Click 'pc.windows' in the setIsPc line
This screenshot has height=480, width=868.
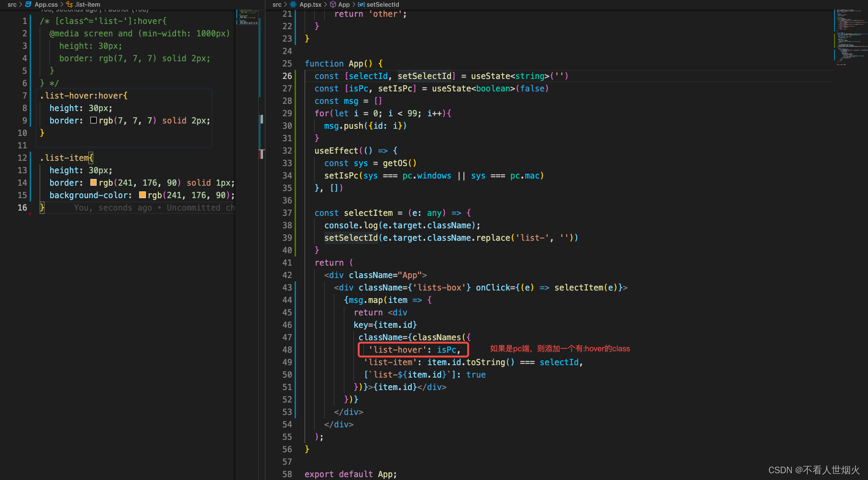coord(427,176)
